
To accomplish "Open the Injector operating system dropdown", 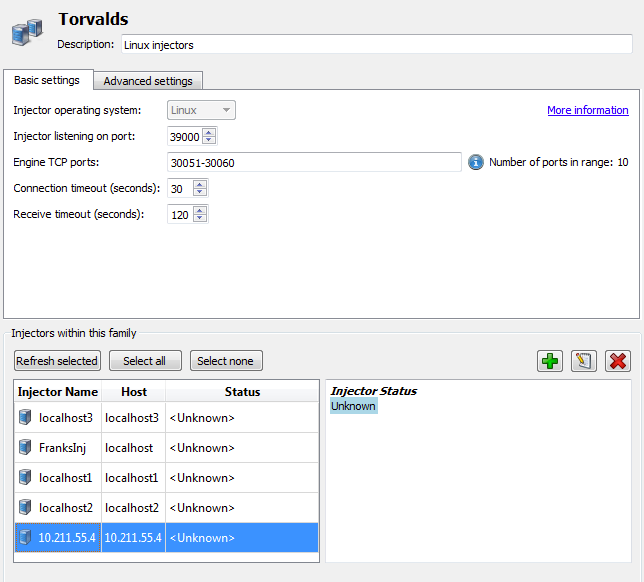I will point(201,110).
